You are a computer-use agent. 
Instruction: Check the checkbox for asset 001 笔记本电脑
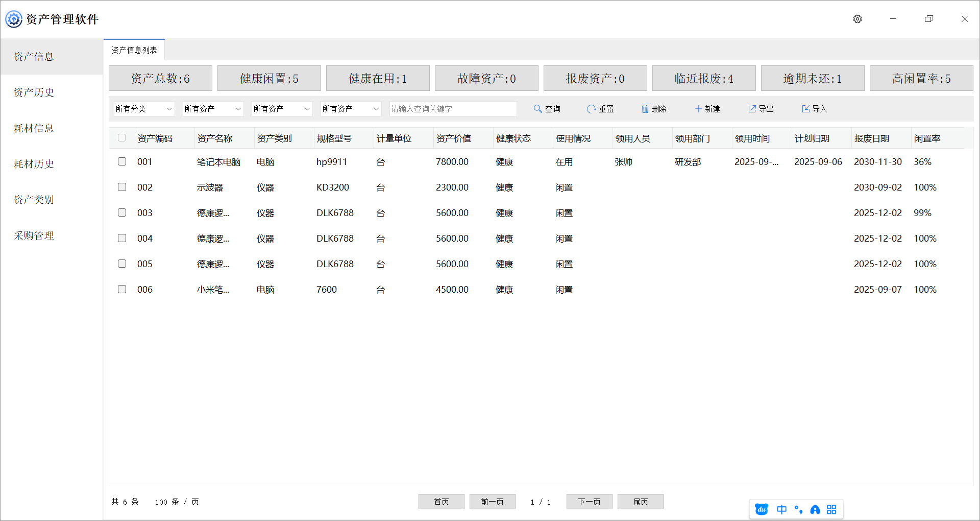121,161
